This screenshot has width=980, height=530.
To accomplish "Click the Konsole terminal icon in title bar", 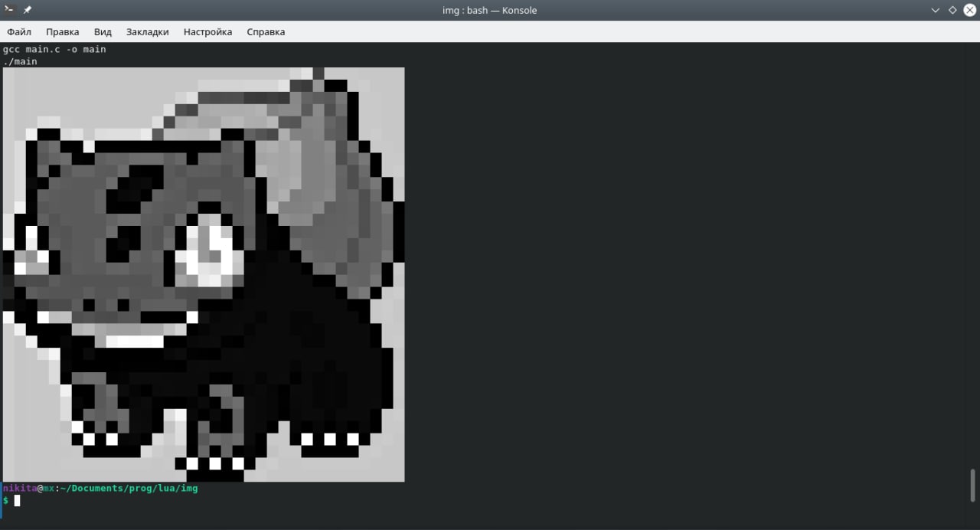I will [x=10, y=10].
